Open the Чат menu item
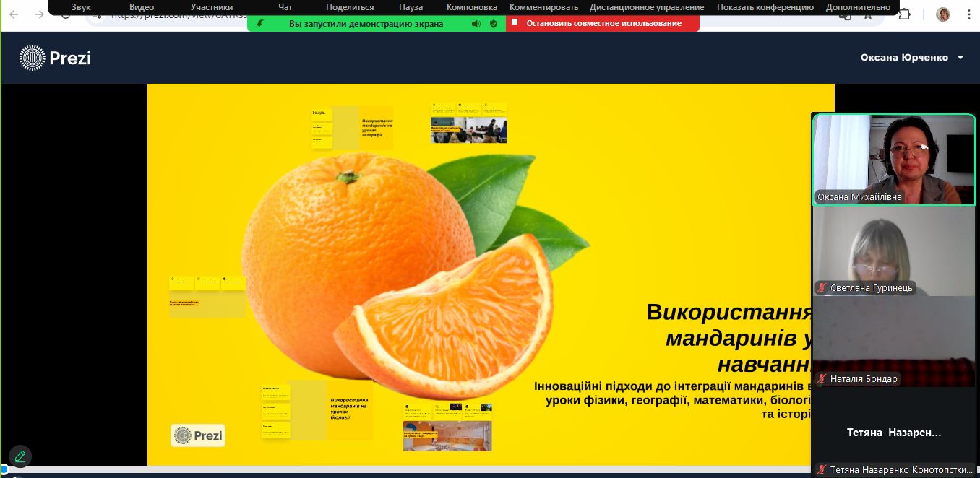 click(x=285, y=7)
